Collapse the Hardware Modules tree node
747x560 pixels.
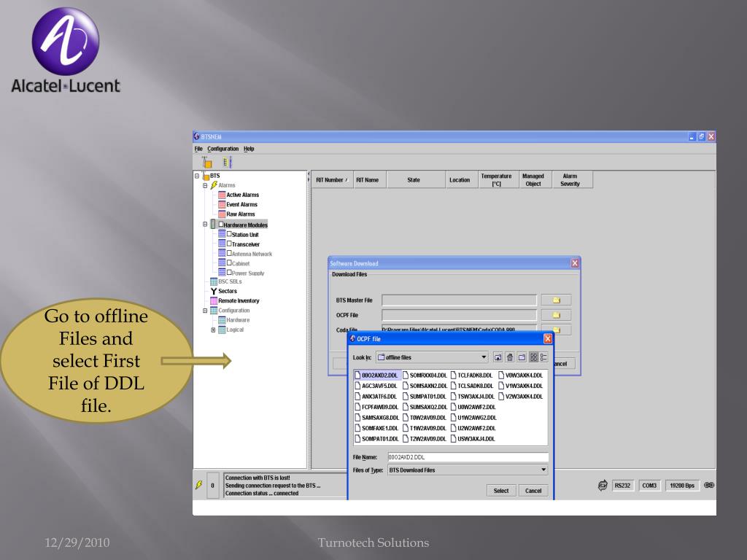click(x=205, y=225)
